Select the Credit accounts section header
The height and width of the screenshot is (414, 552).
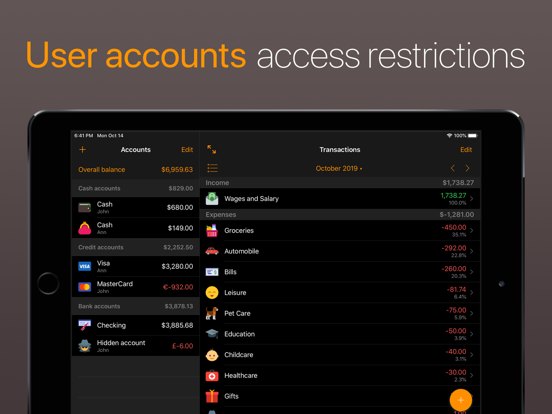click(136, 247)
